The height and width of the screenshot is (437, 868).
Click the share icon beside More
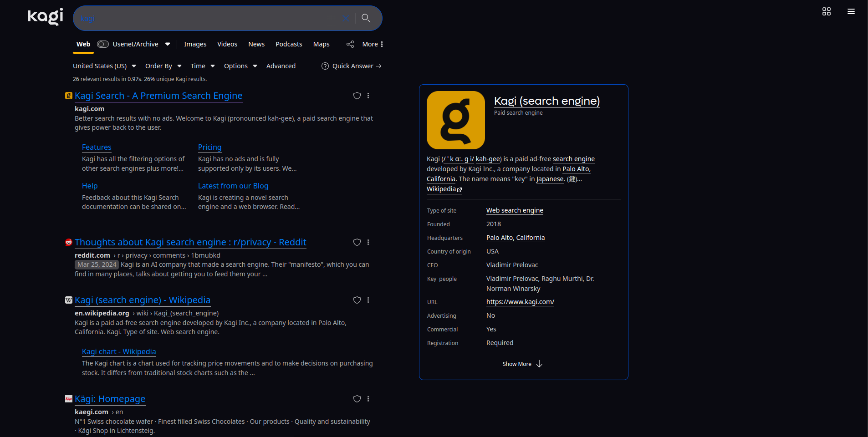click(350, 44)
